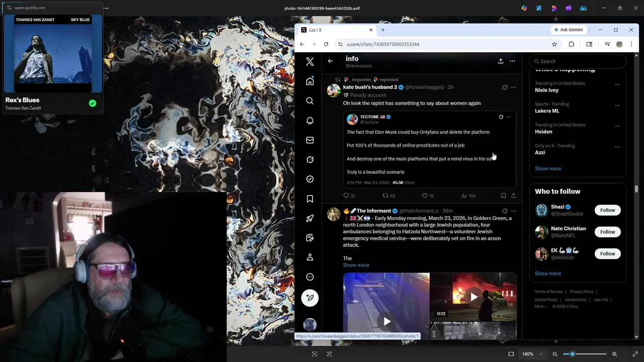644x362 pixels.
Task: Open more menu on quoted TECTONE post
Action: [509, 117]
